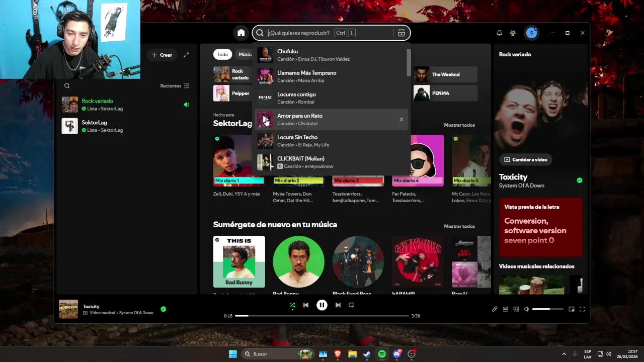Click Toxicity title in right panel
Image resolution: width=644 pixels, height=362 pixels.
(x=513, y=177)
